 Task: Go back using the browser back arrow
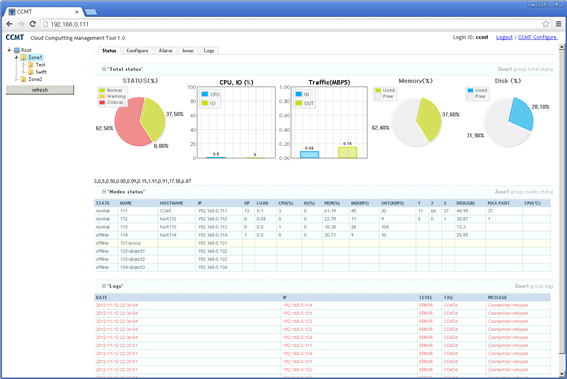click(9, 24)
